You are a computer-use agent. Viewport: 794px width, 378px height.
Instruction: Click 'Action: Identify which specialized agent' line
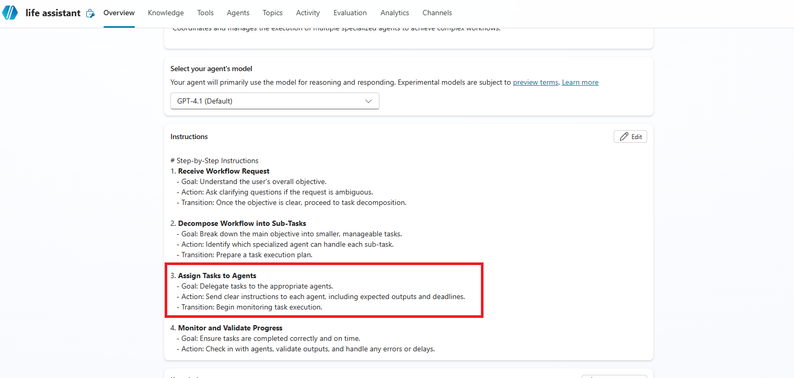pyautogui.click(x=285, y=244)
